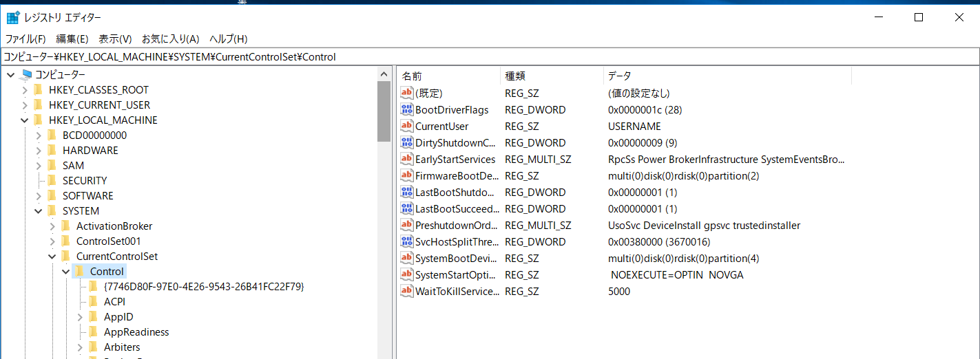Expand the AppID key

coord(80,317)
